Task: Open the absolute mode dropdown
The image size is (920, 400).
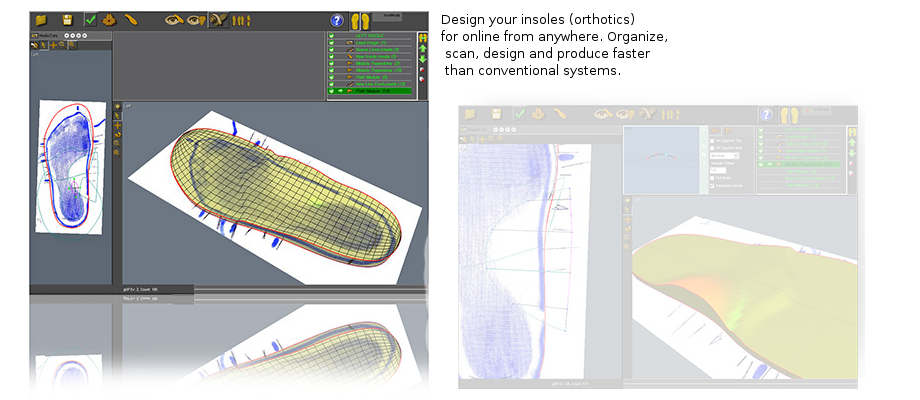Action: 725,156
